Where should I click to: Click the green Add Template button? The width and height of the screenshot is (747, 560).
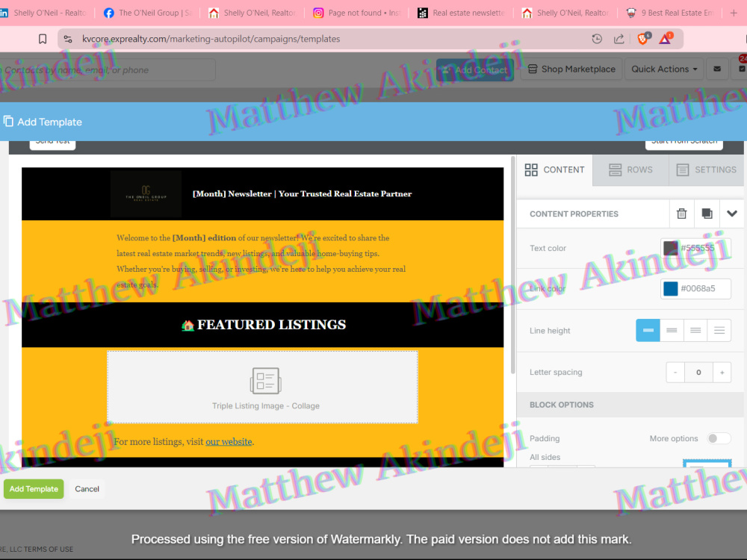tap(34, 489)
